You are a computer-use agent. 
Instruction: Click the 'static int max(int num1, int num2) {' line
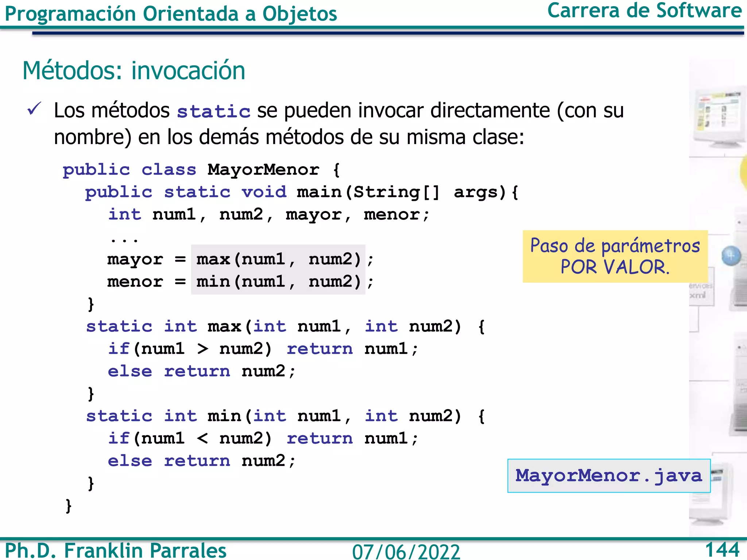(286, 327)
